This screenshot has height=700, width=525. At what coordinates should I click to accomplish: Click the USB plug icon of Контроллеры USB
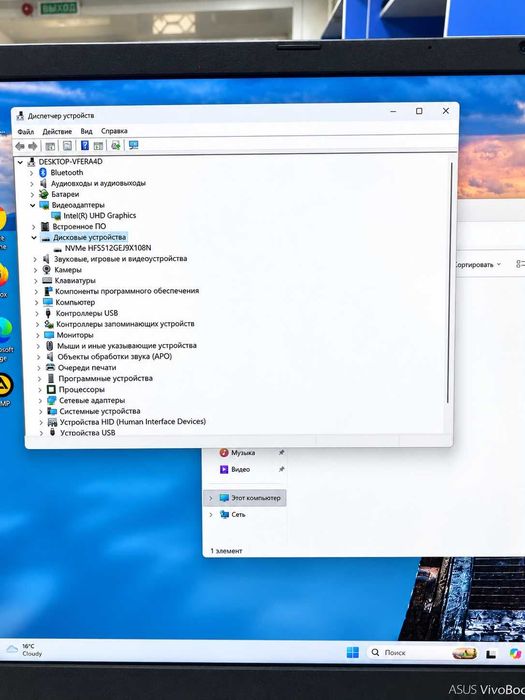pyautogui.click(x=48, y=313)
